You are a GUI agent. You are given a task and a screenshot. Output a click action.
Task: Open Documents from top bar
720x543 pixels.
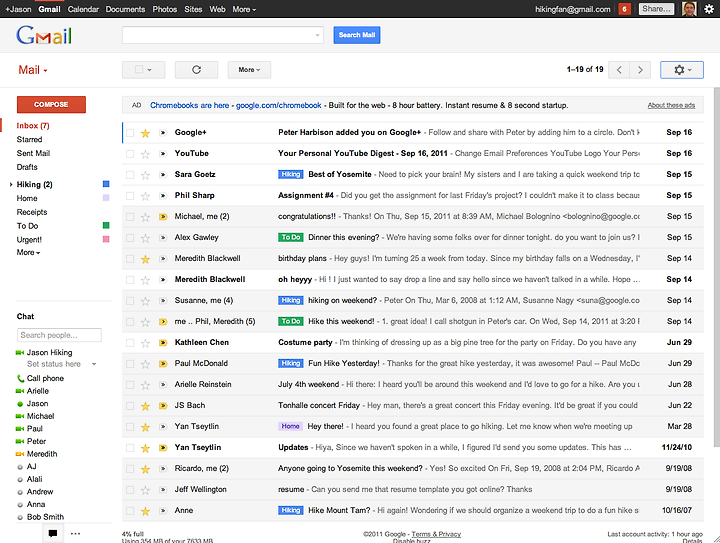[125, 9]
